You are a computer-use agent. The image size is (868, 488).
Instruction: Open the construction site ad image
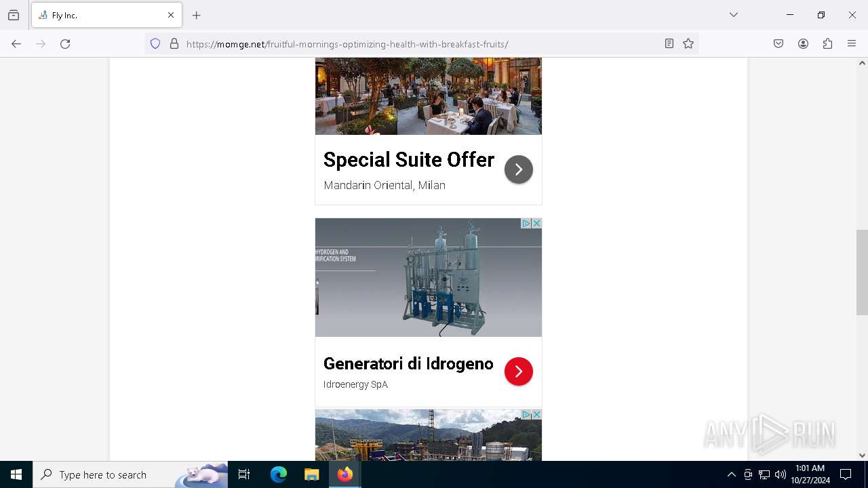click(429, 435)
